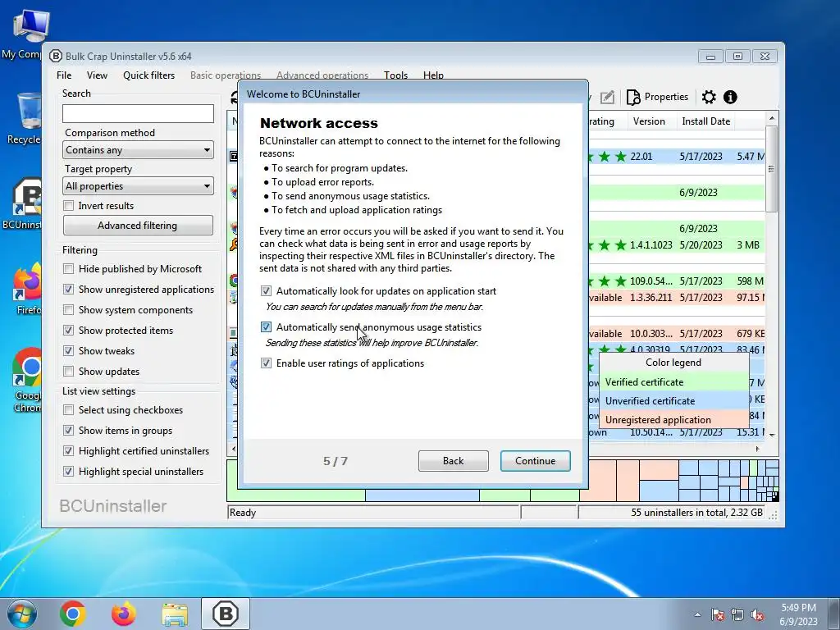Click the Advanced filtering button
Image resolution: width=840 pixels, height=630 pixels.
(x=138, y=226)
